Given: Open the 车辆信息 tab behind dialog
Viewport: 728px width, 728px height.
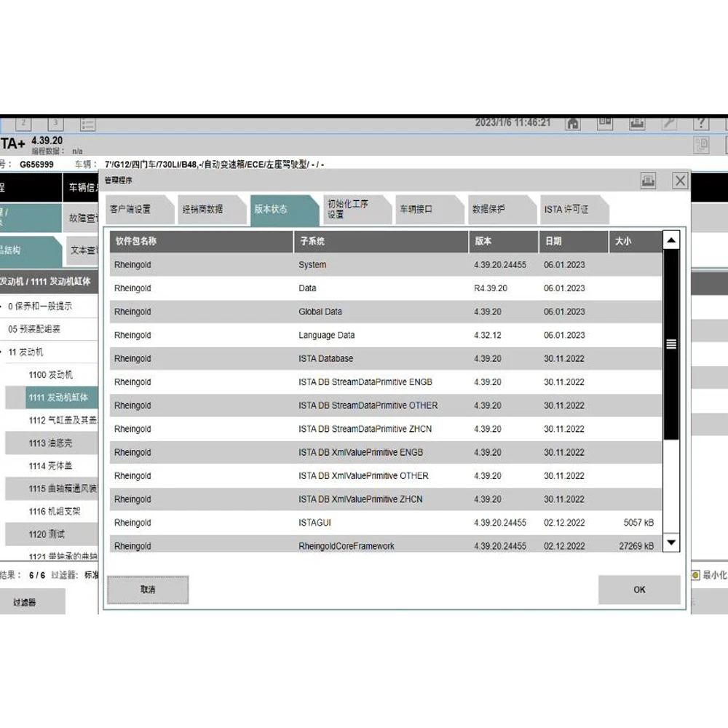Looking at the screenshot, I should coord(81,188).
